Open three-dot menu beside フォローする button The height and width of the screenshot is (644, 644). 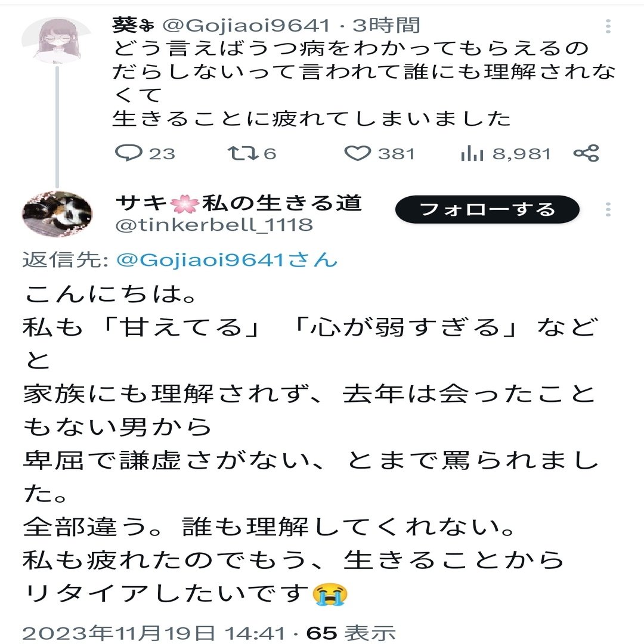(x=608, y=209)
